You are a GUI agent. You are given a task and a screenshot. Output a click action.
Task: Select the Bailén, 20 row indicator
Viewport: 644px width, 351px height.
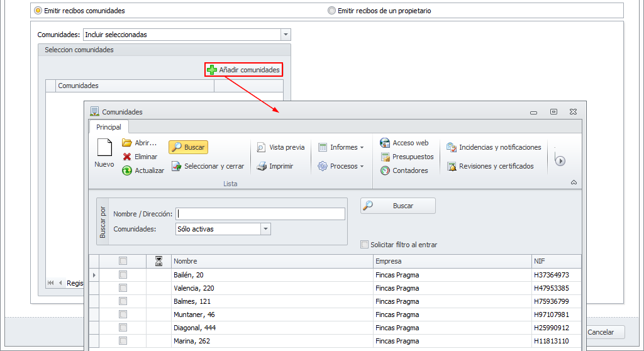pyautogui.click(x=94, y=275)
